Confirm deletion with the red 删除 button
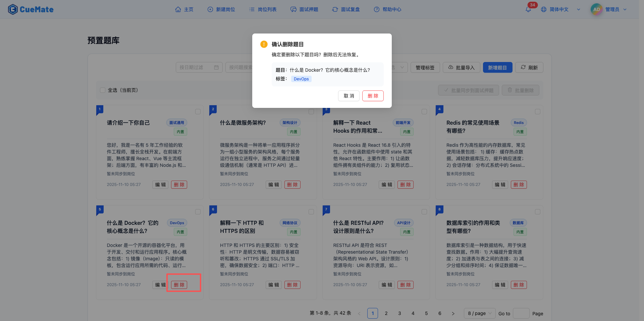 click(x=373, y=96)
